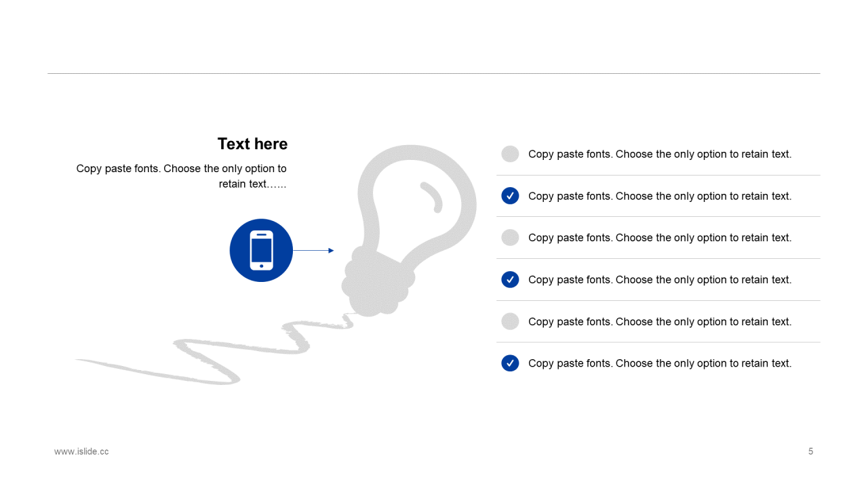This screenshot has height=488, width=868.
Task: Open the www.islide.cc link
Action: tap(81, 451)
